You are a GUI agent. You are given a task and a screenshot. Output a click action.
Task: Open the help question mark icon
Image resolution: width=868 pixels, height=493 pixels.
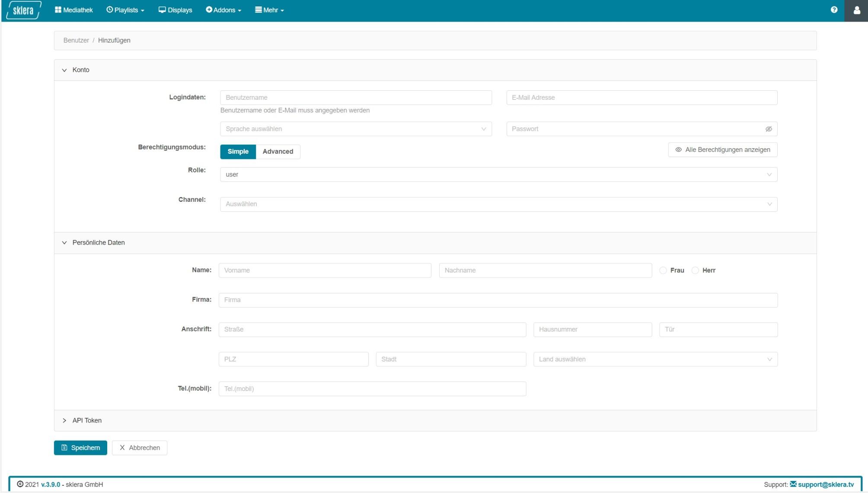point(834,10)
